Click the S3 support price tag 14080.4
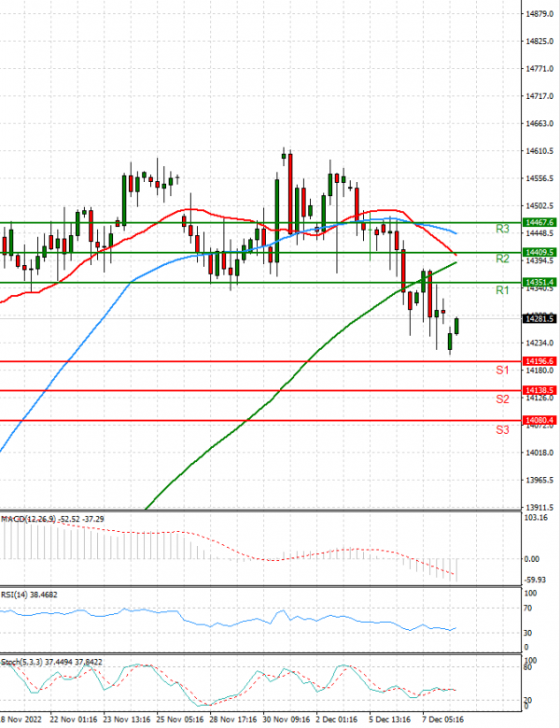The width and height of the screenshot is (560, 728). click(540, 420)
